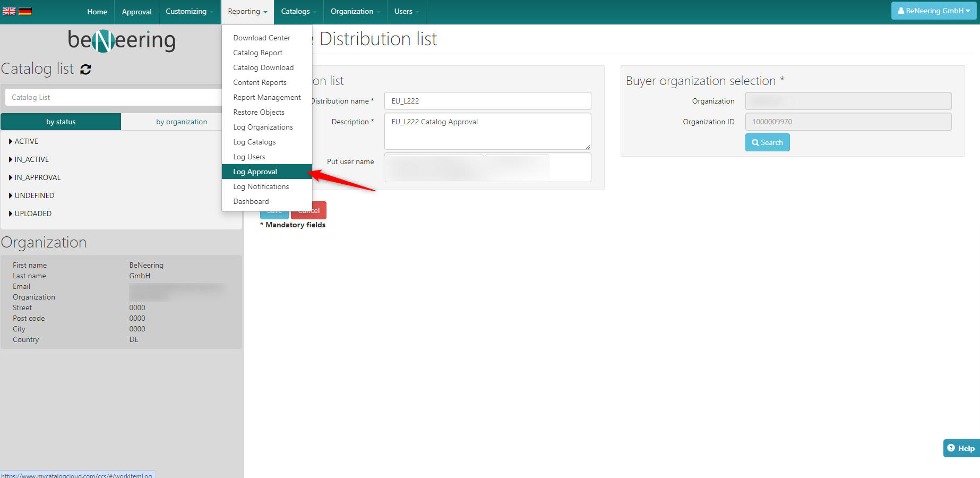Open the Customizing dropdown menu

190,12
